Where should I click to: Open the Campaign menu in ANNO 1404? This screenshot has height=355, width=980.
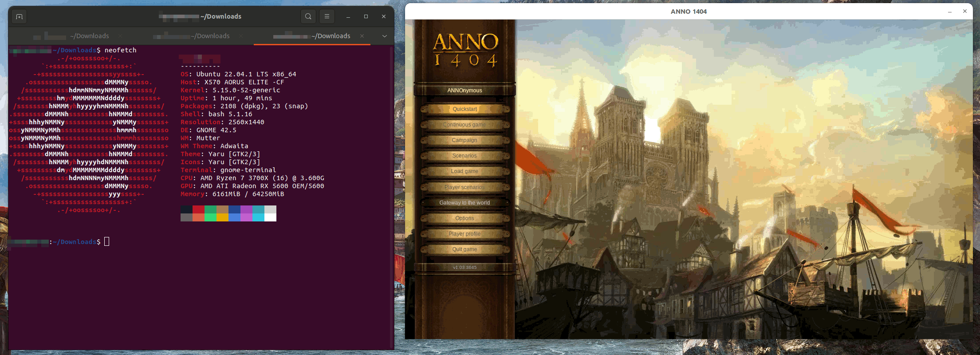point(464,140)
